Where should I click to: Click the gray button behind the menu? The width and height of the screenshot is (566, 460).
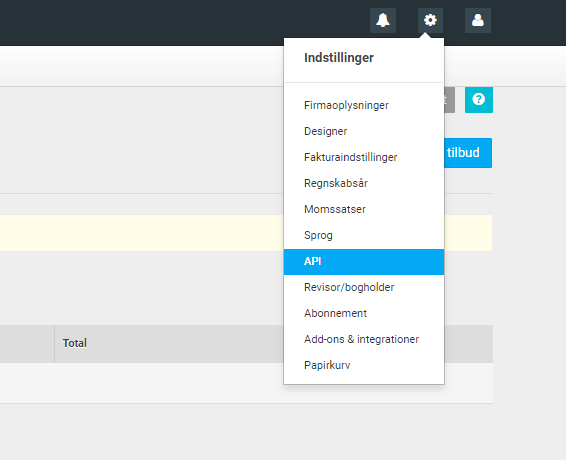[449, 100]
